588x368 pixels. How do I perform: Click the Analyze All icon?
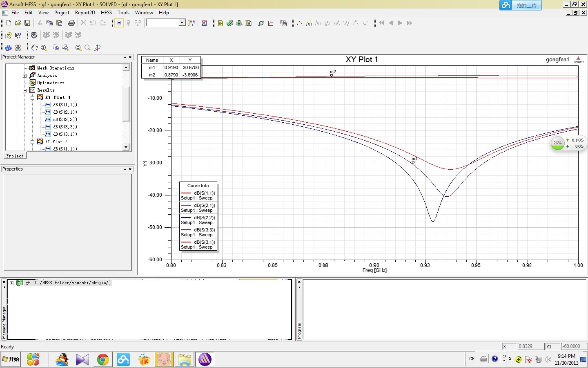(x=239, y=23)
